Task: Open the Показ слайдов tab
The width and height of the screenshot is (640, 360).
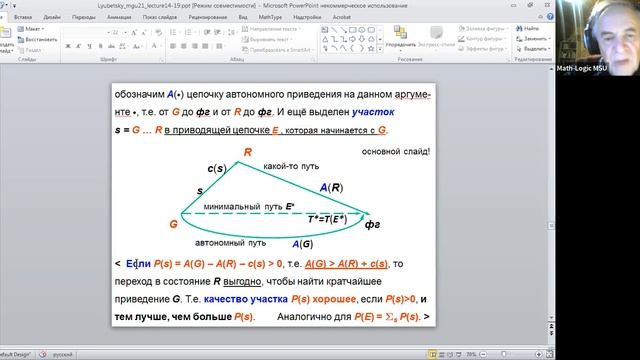Action: (160, 17)
